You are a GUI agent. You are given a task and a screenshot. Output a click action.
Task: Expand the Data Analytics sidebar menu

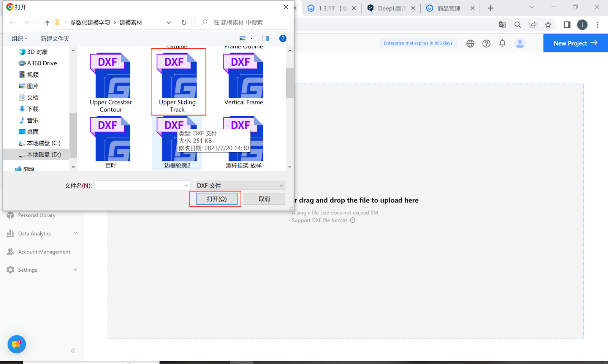tap(42, 233)
